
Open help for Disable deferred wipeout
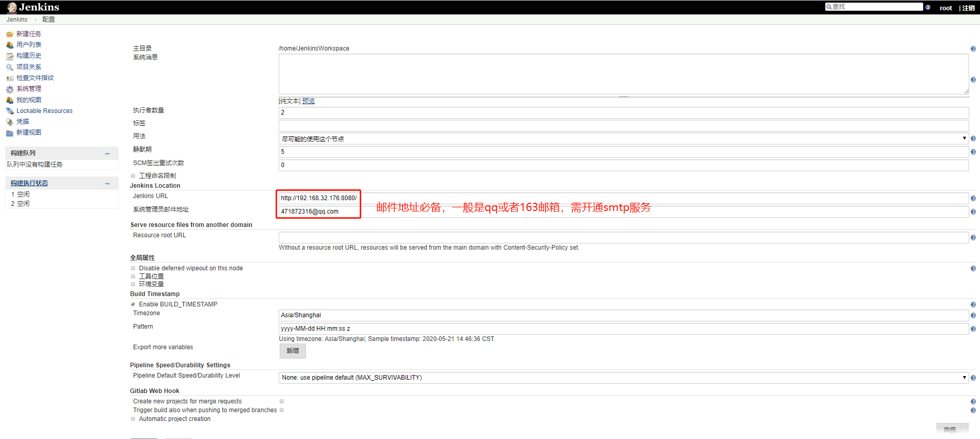973,269
